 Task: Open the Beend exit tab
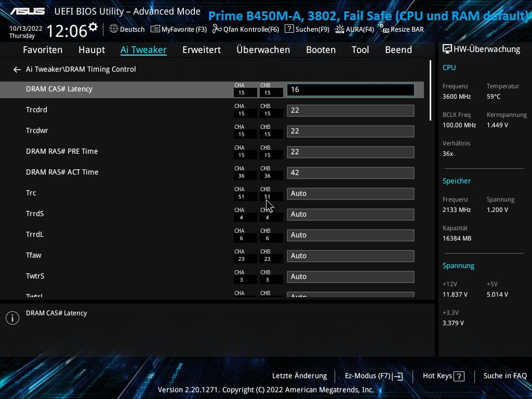coord(398,50)
